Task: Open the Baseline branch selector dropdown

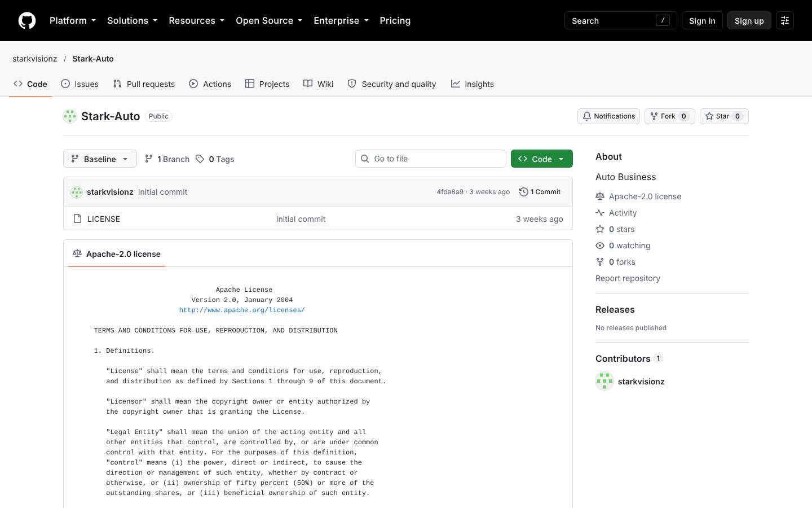Action: click(x=100, y=159)
